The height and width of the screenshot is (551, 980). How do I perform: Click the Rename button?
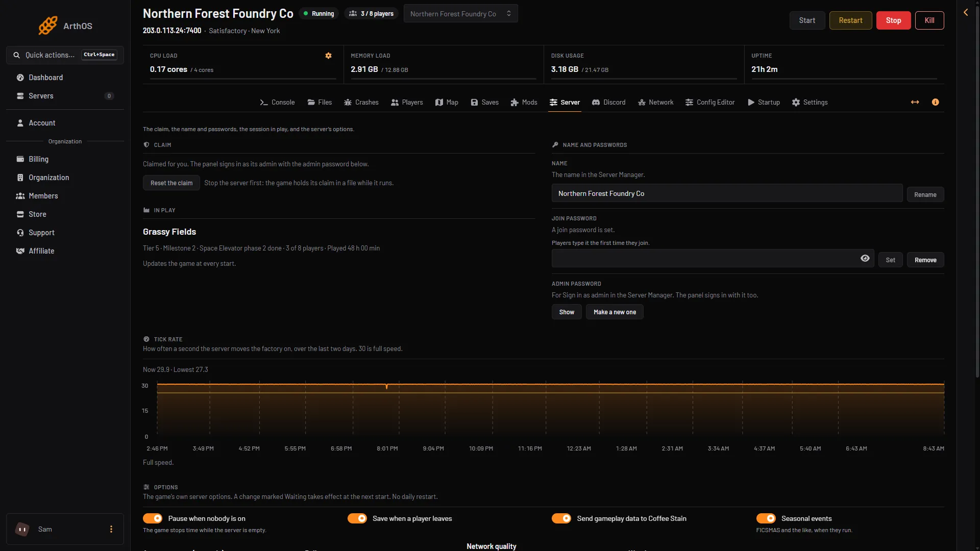(925, 194)
